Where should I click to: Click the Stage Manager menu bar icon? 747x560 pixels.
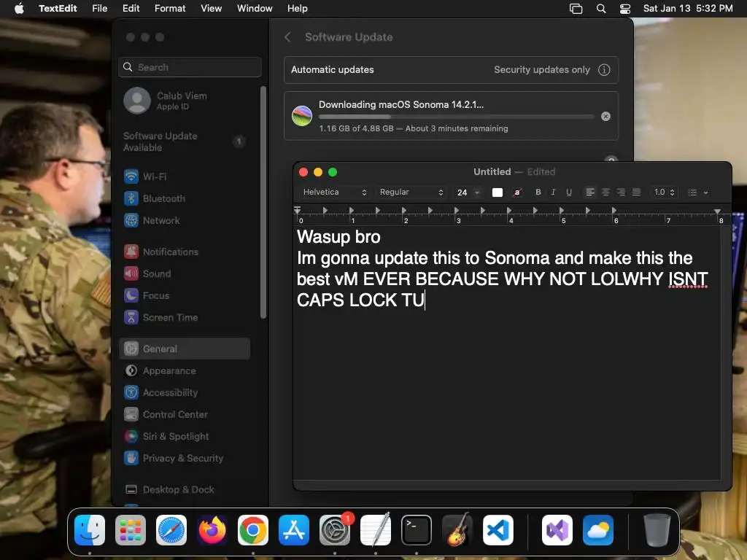576,9
